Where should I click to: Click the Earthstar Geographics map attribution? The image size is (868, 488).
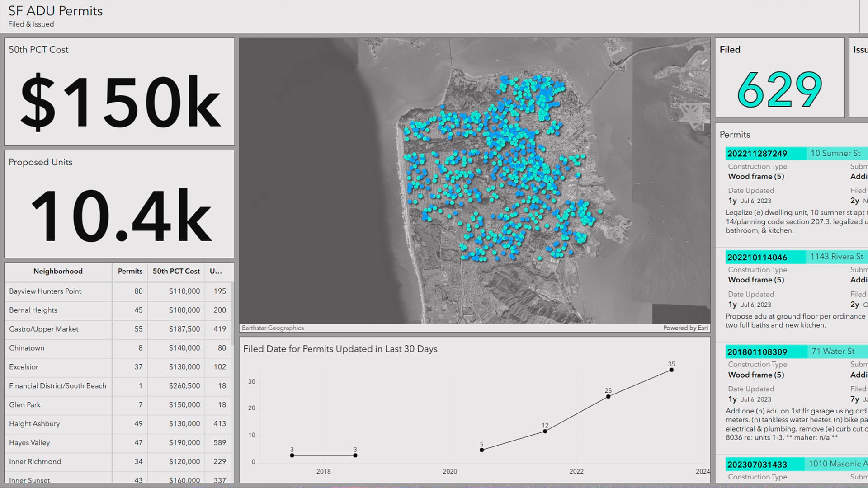(273, 328)
